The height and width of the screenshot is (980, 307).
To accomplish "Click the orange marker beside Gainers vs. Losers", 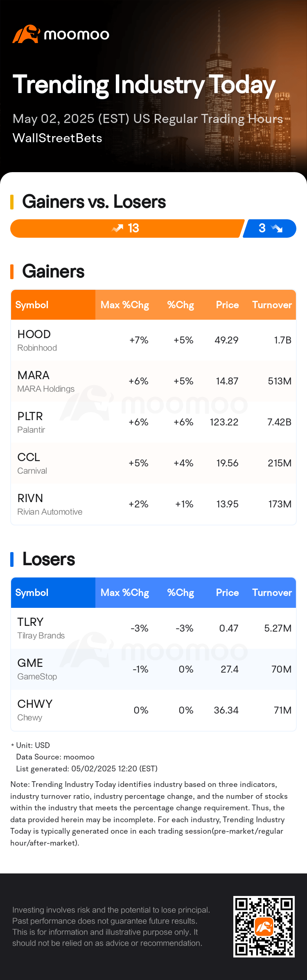I will click(x=12, y=202).
